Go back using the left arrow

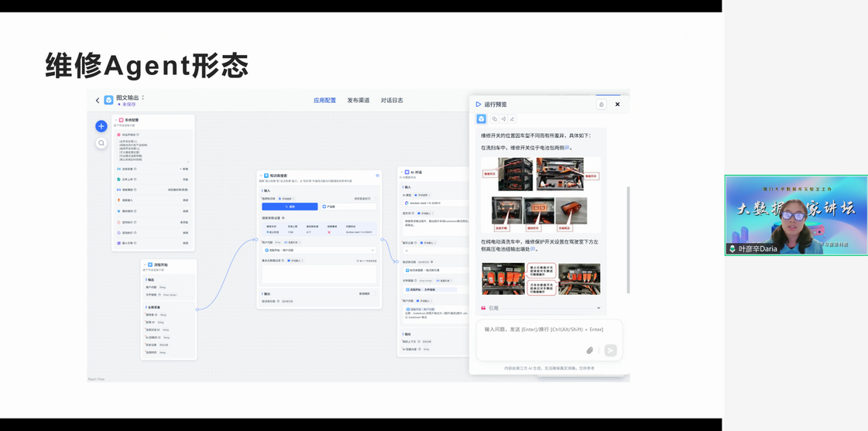click(98, 101)
